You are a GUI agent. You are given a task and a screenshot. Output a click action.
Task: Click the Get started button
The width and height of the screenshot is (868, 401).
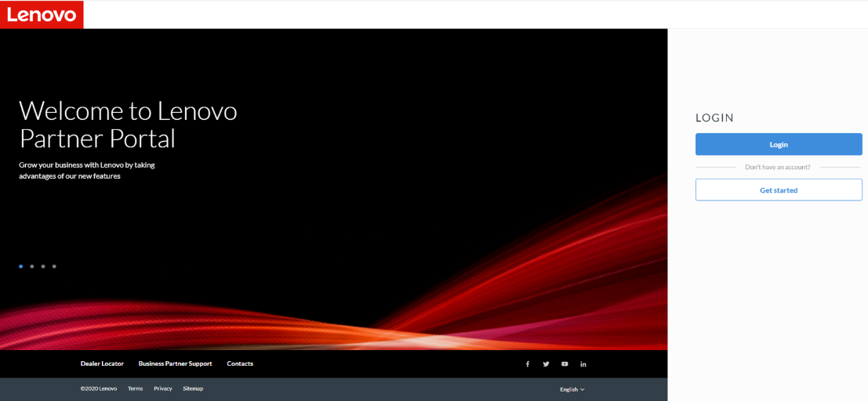779,190
